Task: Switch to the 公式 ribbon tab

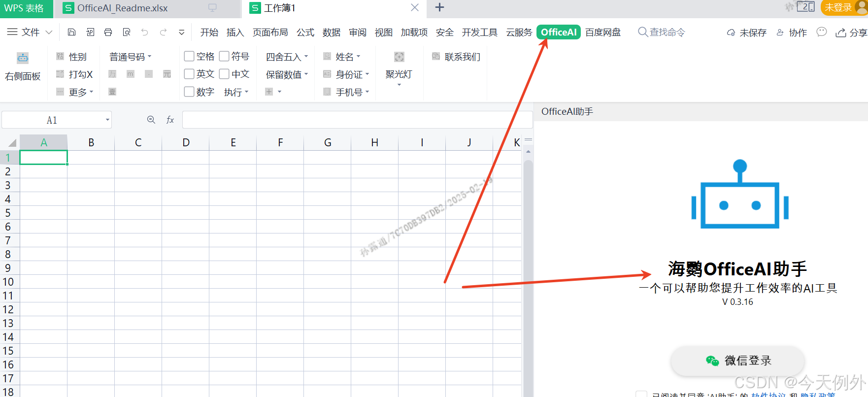Action: 305,32
